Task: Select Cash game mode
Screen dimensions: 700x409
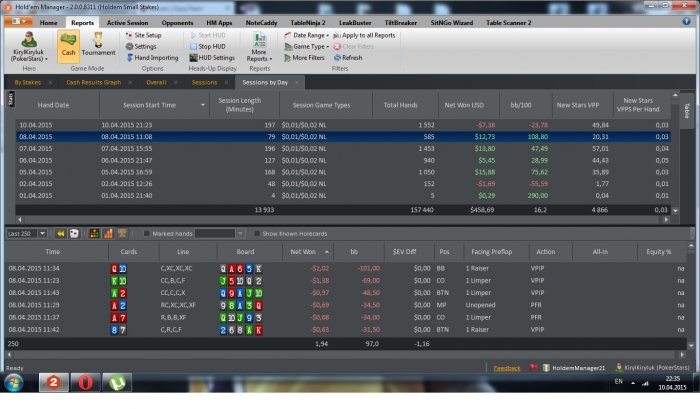Action: pos(68,46)
